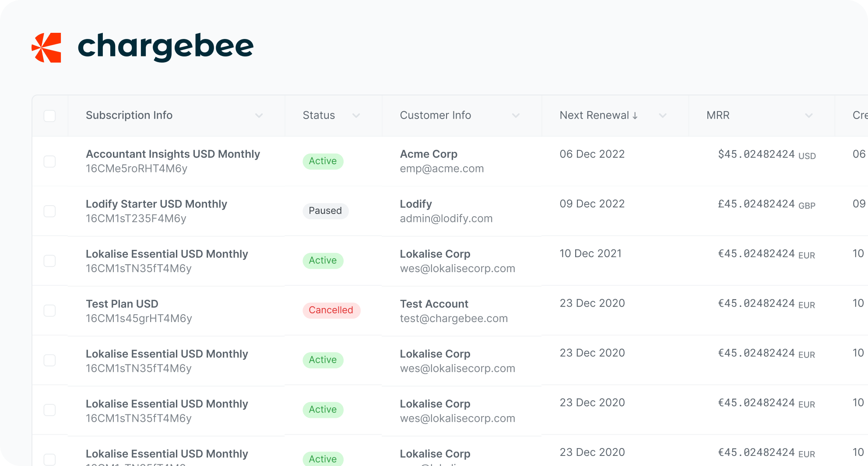The image size is (868, 466).
Task: Open Lodify Starter USD Monthly subscription
Action: (x=156, y=204)
